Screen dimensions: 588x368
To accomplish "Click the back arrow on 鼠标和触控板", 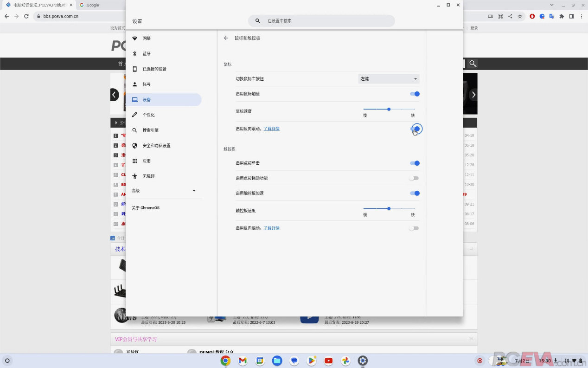I will (226, 38).
